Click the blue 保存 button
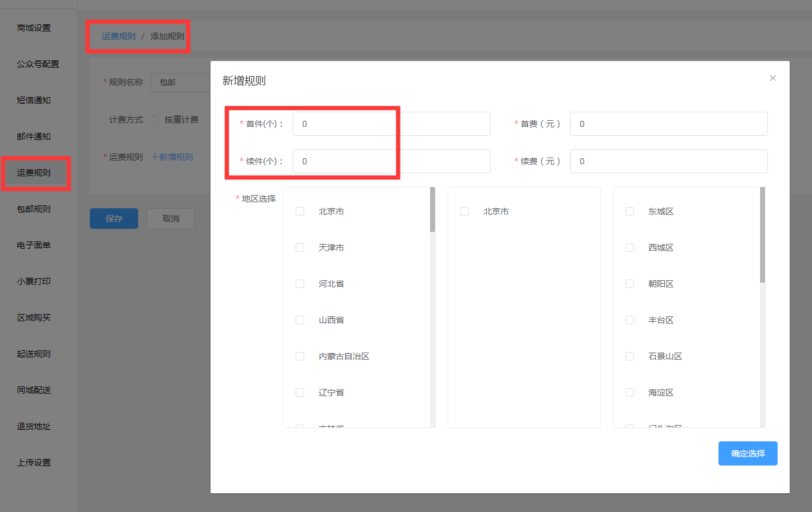Image resolution: width=812 pixels, height=512 pixels. pos(114,219)
